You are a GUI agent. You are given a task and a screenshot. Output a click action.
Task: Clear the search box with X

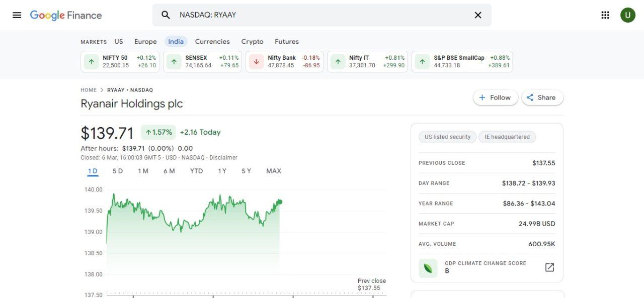click(x=478, y=15)
